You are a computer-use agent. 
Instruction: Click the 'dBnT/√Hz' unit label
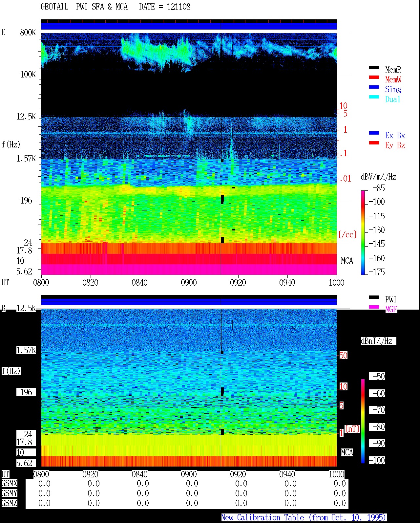click(378, 341)
